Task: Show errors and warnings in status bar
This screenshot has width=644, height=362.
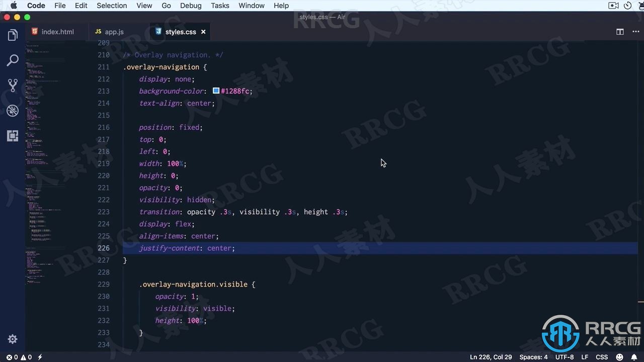Action: click(x=19, y=357)
